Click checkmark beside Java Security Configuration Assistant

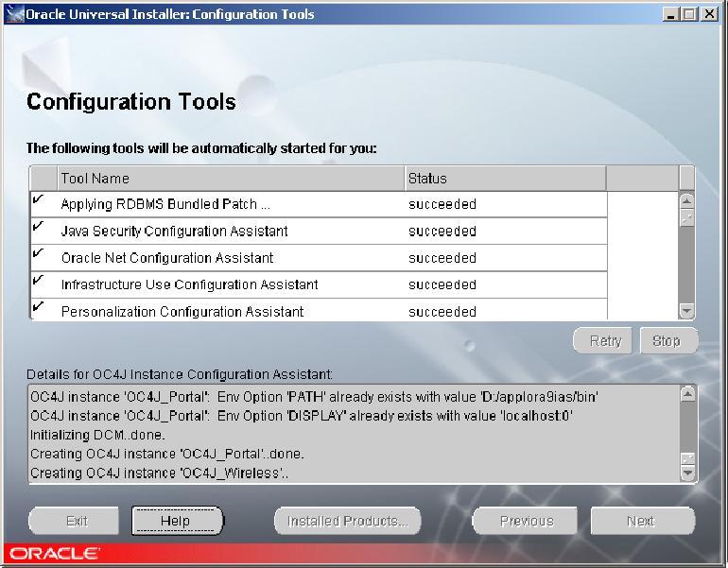[38, 227]
